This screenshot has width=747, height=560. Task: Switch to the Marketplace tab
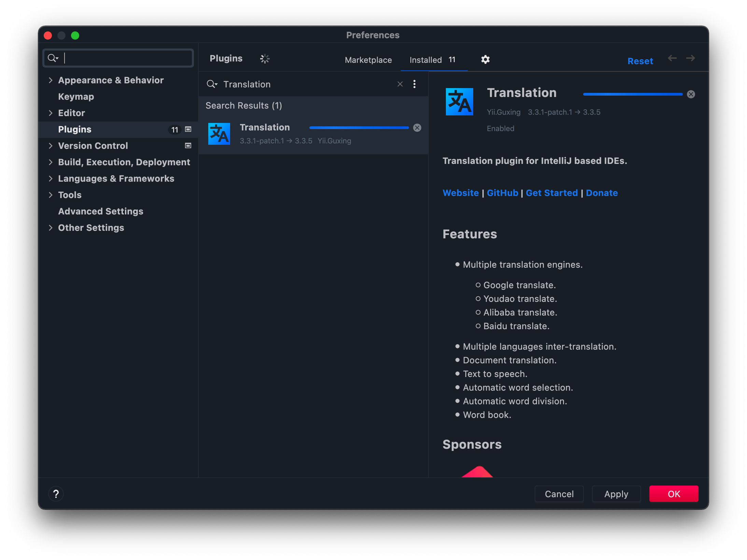point(368,59)
